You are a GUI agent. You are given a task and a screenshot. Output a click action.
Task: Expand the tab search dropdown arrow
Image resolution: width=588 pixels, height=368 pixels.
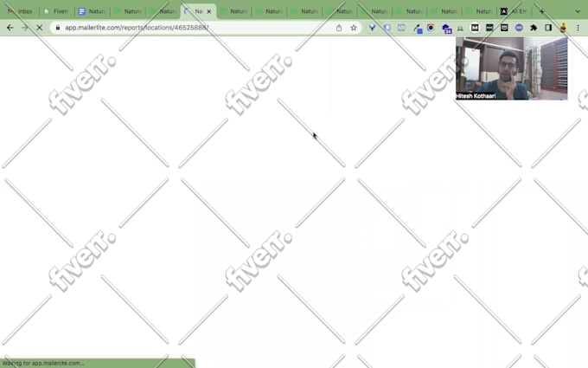[578, 11]
